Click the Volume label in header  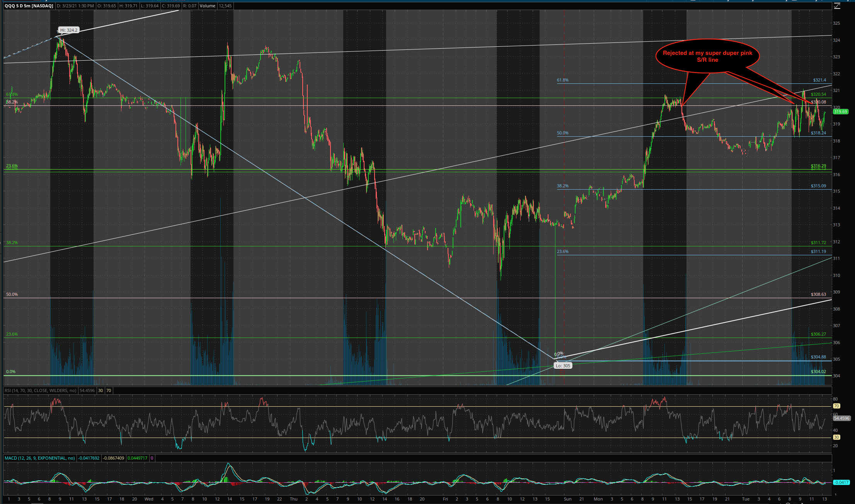pos(208,6)
